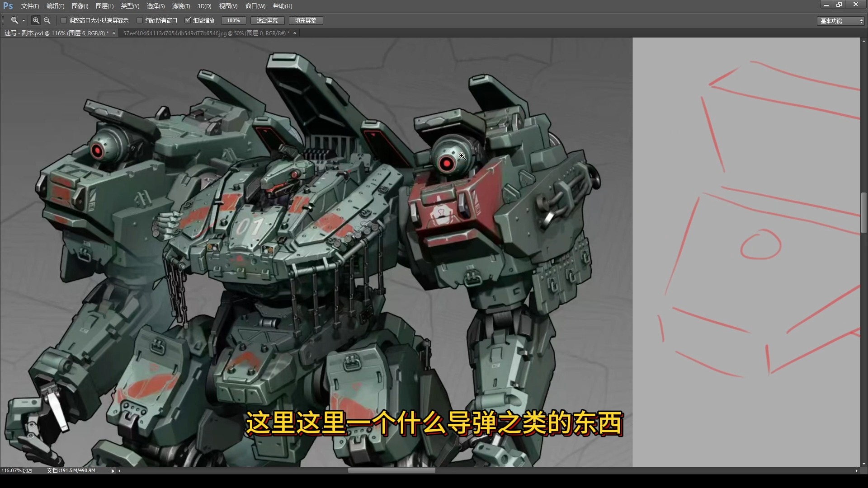The width and height of the screenshot is (868, 488).
Task: Click the vertical scrollbar down arrow
Action: pos(864,464)
